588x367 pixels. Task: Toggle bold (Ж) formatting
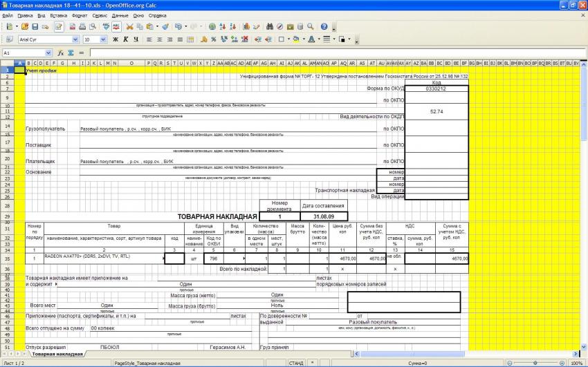tap(115, 39)
